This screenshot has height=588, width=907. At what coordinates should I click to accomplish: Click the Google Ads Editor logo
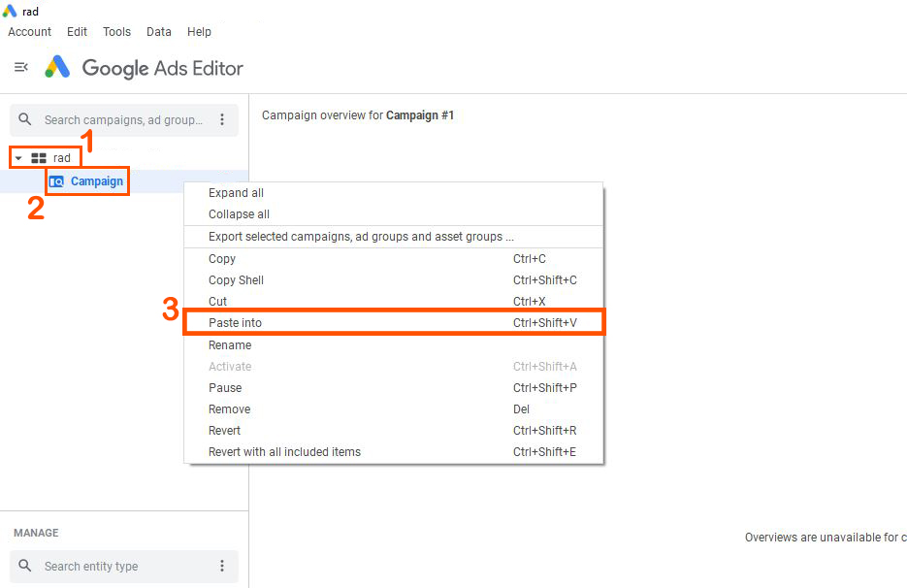58,67
